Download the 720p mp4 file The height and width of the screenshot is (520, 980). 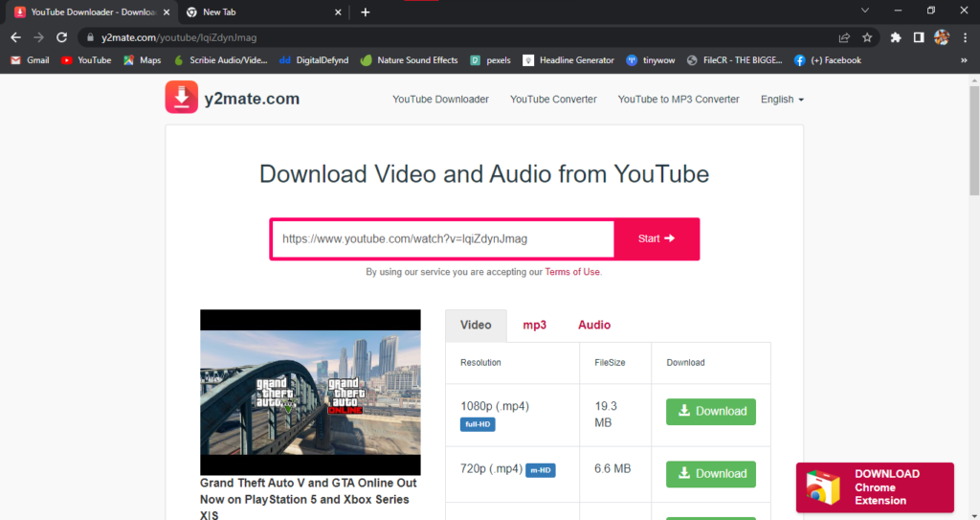coord(711,474)
